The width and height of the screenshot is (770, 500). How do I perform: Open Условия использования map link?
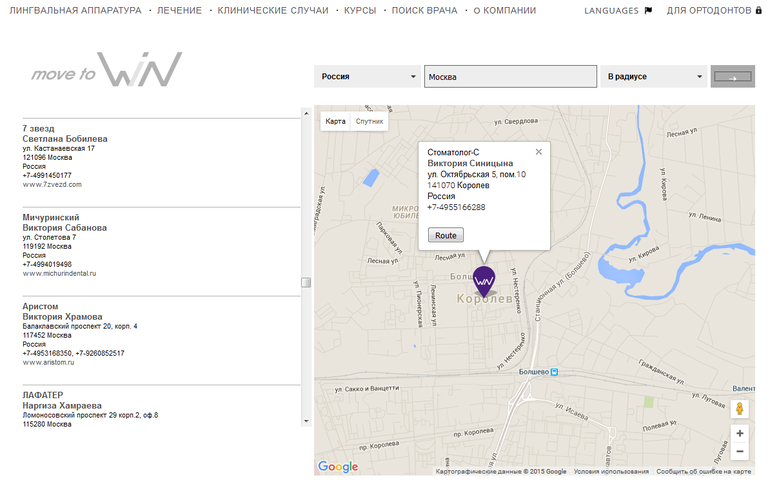(x=611, y=472)
